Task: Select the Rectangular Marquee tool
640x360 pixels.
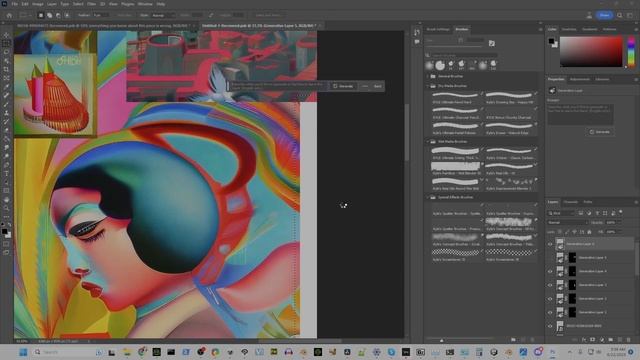Action: pyautogui.click(x=6, y=43)
